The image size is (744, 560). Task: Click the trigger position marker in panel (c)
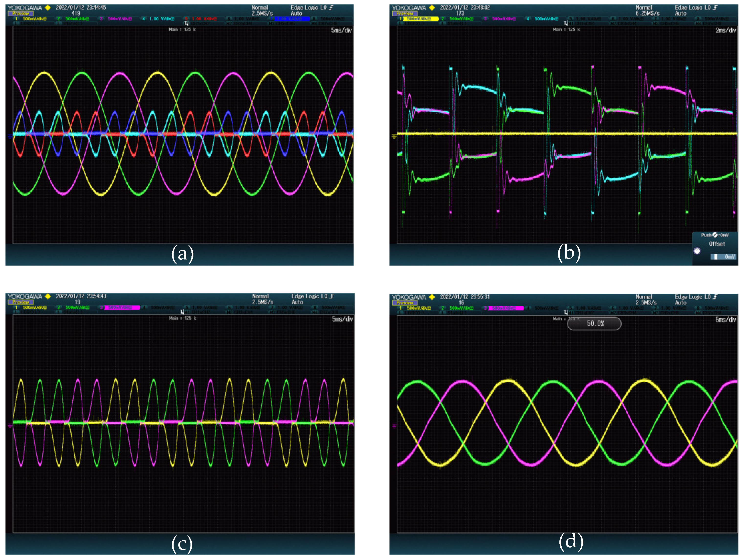pyautogui.click(x=182, y=312)
